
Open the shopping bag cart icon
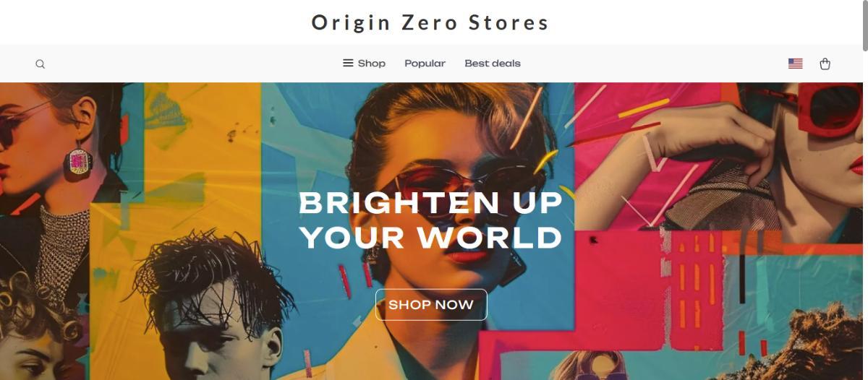pyautogui.click(x=825, y=64)
